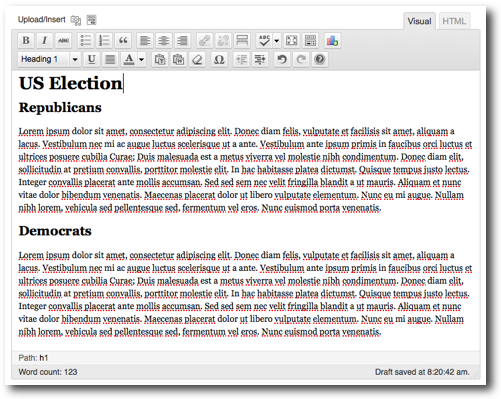
Task: Apply strikethrough with the ABC button
Action: tap(63, 41)
